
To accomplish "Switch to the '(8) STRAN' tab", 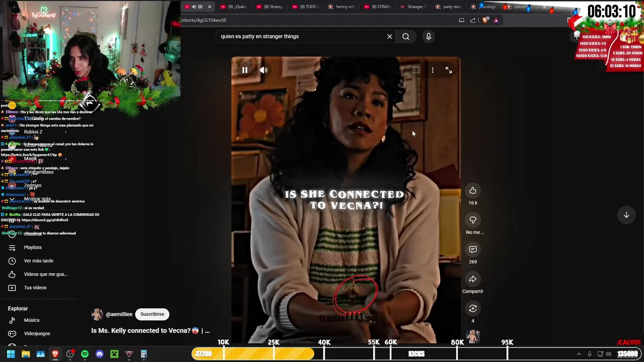I will (378, 7).
